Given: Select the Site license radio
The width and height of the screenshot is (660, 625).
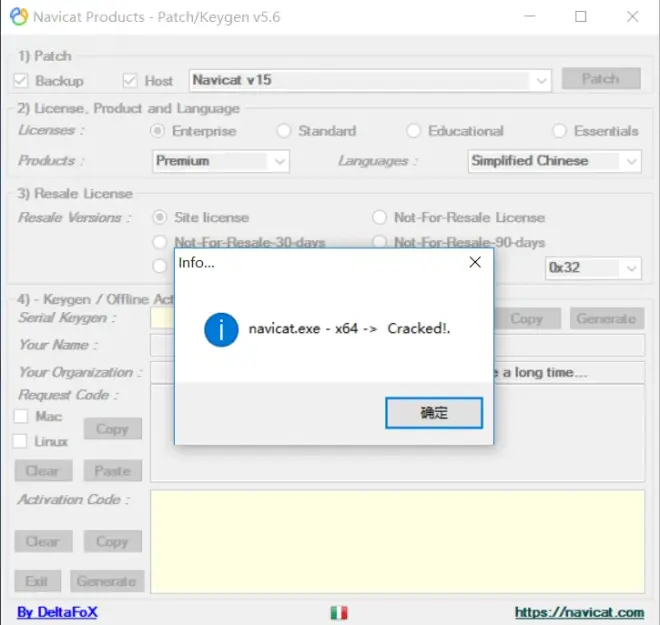Looking at the screenshot, I should point(160,217).
